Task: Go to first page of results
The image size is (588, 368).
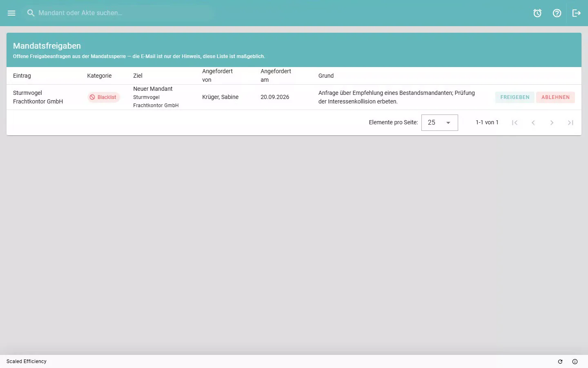Action: 514,123
